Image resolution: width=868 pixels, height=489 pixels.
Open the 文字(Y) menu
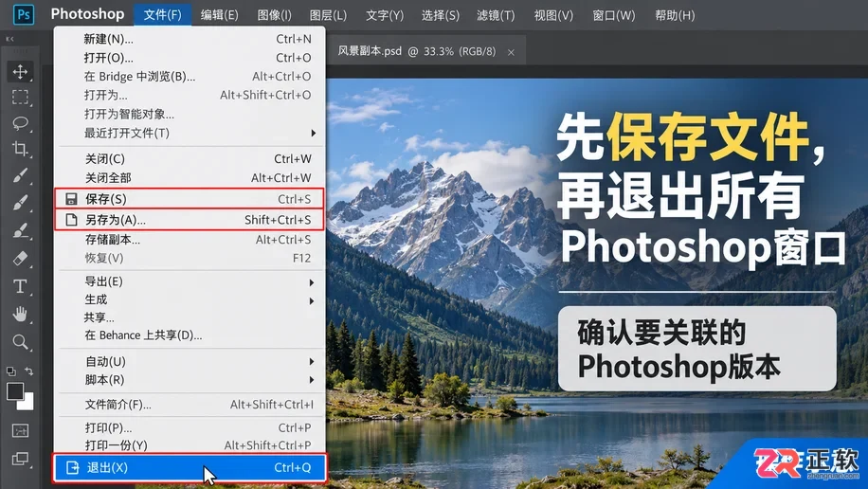tap(385, 15)
